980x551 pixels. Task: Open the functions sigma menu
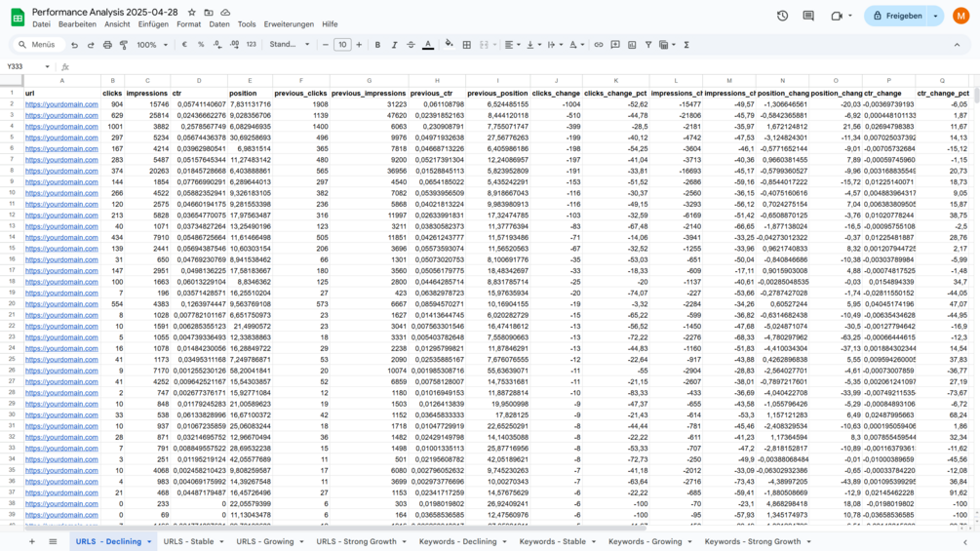click(686, 45)
